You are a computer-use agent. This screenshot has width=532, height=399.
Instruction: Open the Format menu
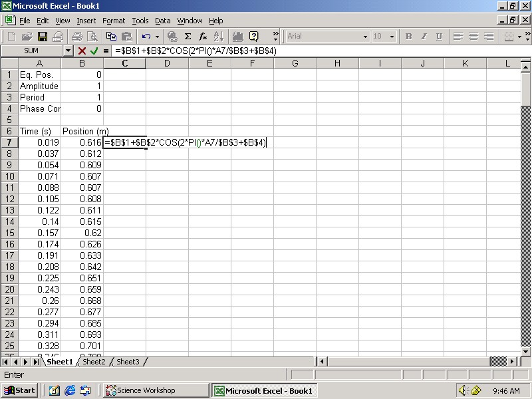coord(114,21)
